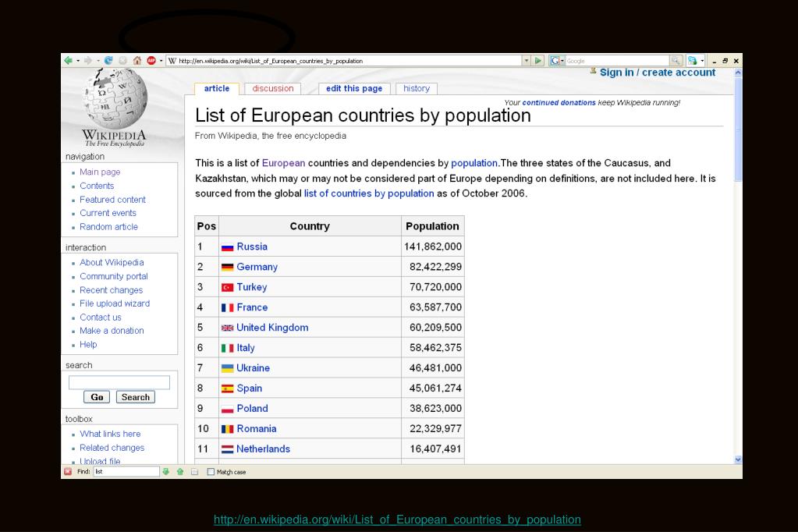Reload the page with the refresh icon
The image size is (798, 532).
[108, 61]
